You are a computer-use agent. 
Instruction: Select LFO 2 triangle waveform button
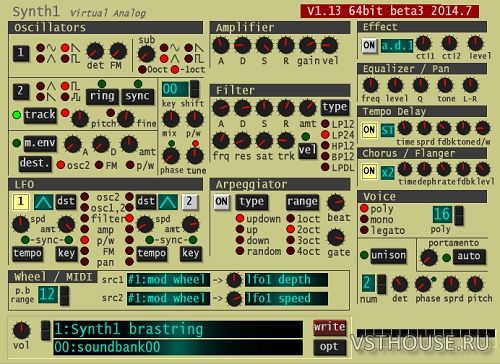tap(168, 202)
